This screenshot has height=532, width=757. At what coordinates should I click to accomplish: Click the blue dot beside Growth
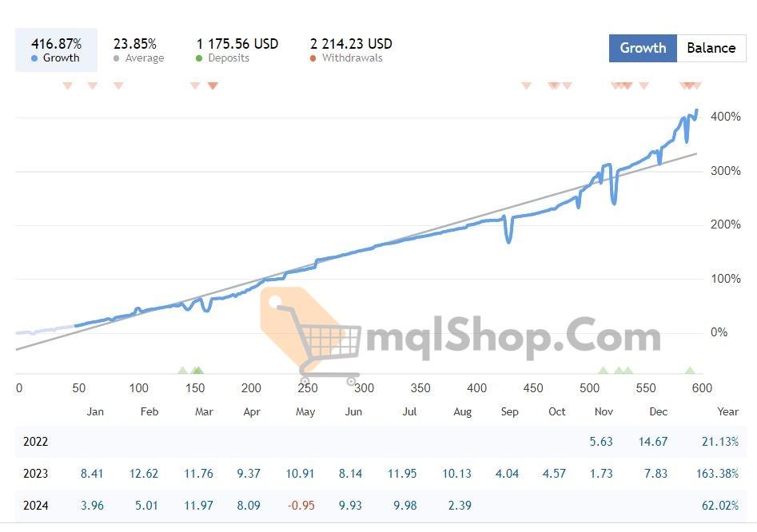(34, 58)
